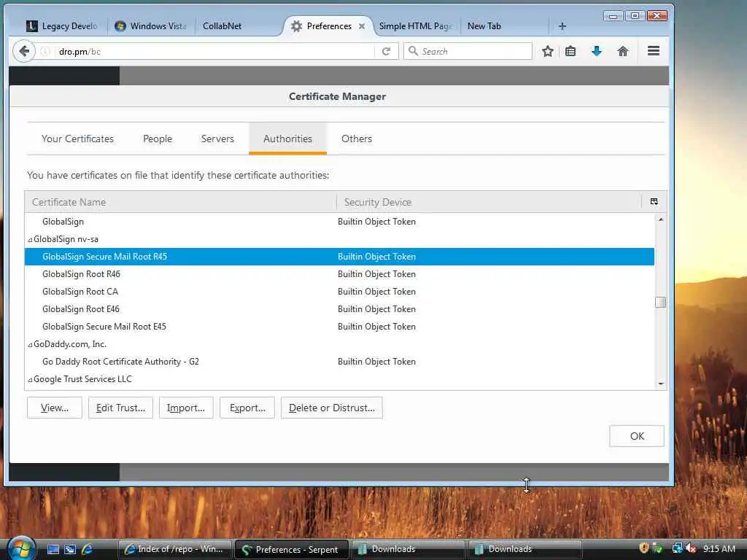Switch to Legacy Develo tab
747x560 pixels.
(x=62, y=26)
